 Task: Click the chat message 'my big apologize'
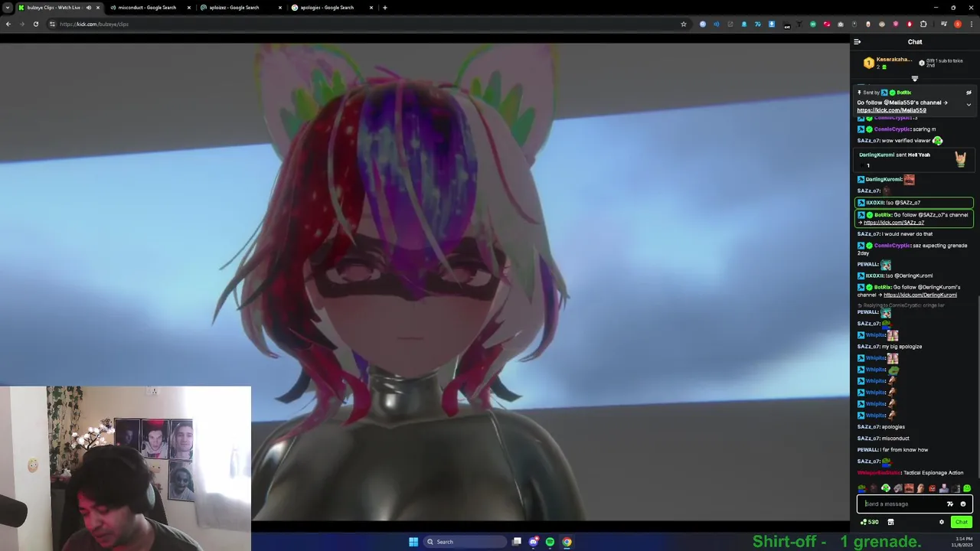902,347
